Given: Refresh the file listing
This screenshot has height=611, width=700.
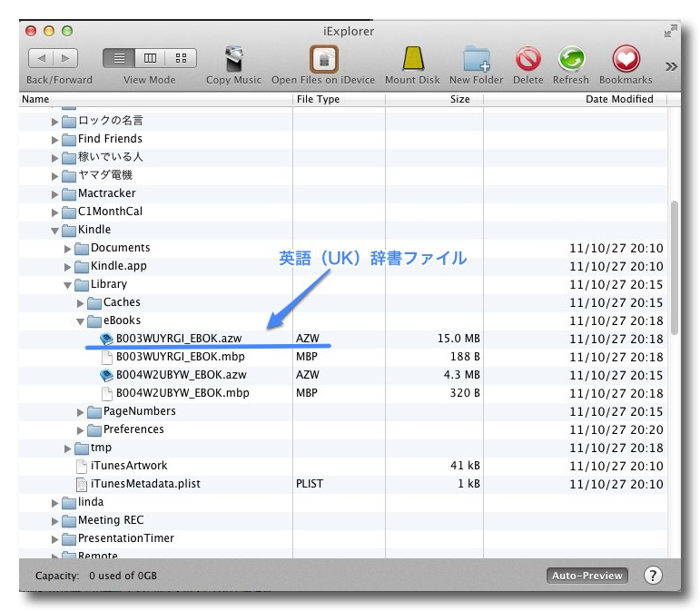Looking at the screenshot, I should 571,59.
